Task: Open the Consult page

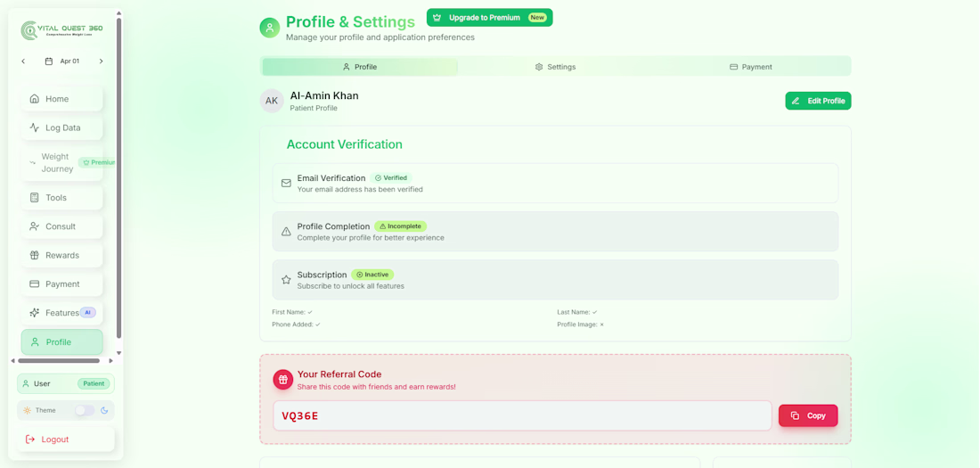Action: [61, 226]
